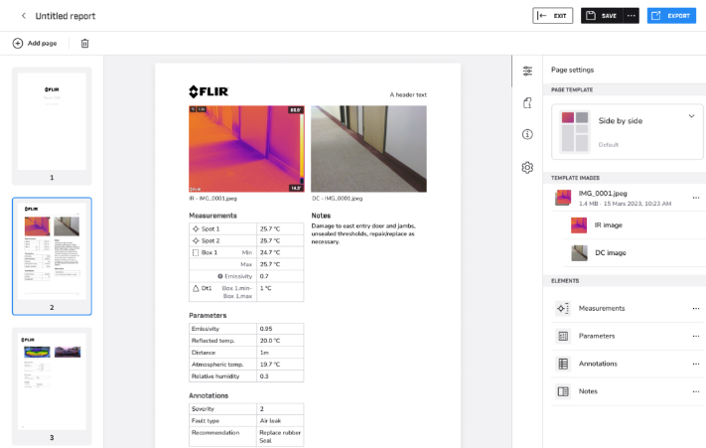Open the document settings icon in sidebar
This screenshot has height=448, width=706.
527,102
